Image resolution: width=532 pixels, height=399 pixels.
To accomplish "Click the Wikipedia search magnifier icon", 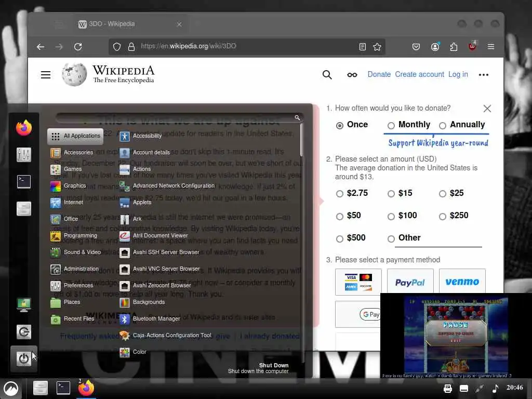I will pos(327,75).
